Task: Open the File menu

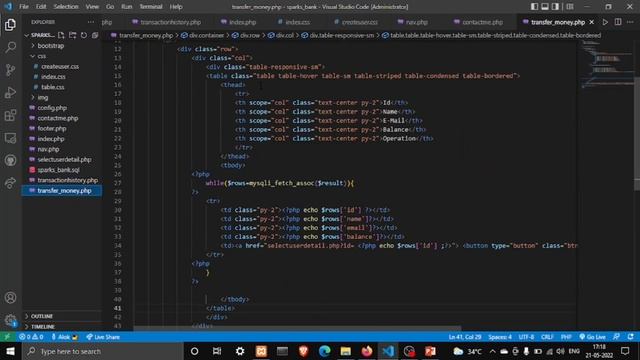Action: click(x=24, y=7)
